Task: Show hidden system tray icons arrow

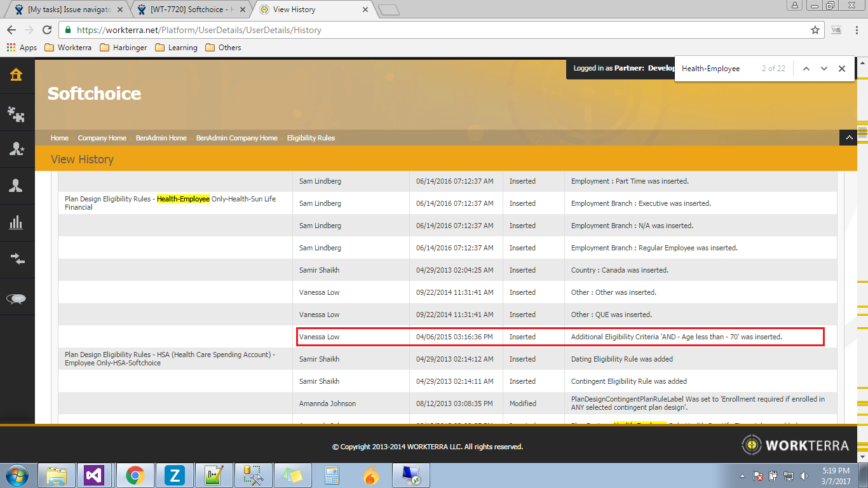Action: pos(743,475)
